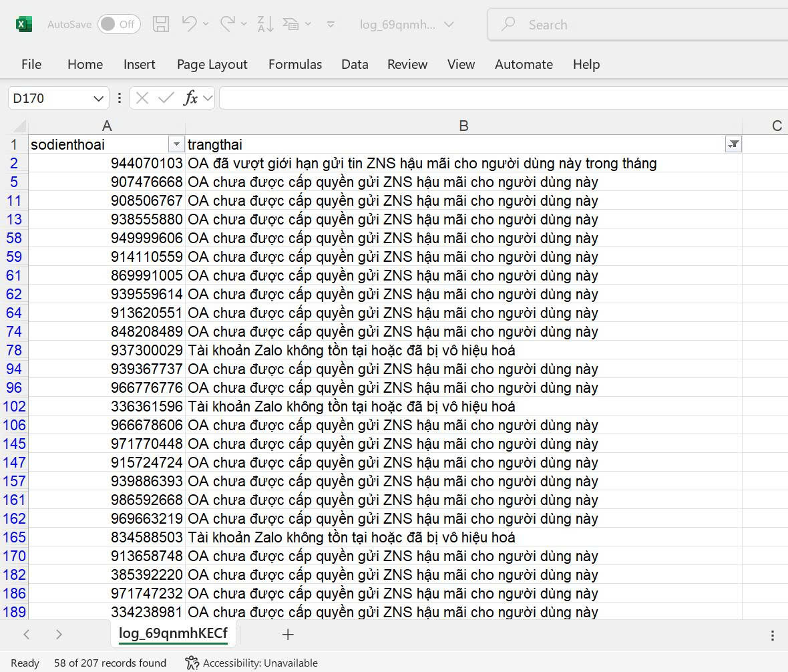Click the Redo arrow icon
This screenshot has height=672, width=788.
click(x=227, y=23)
